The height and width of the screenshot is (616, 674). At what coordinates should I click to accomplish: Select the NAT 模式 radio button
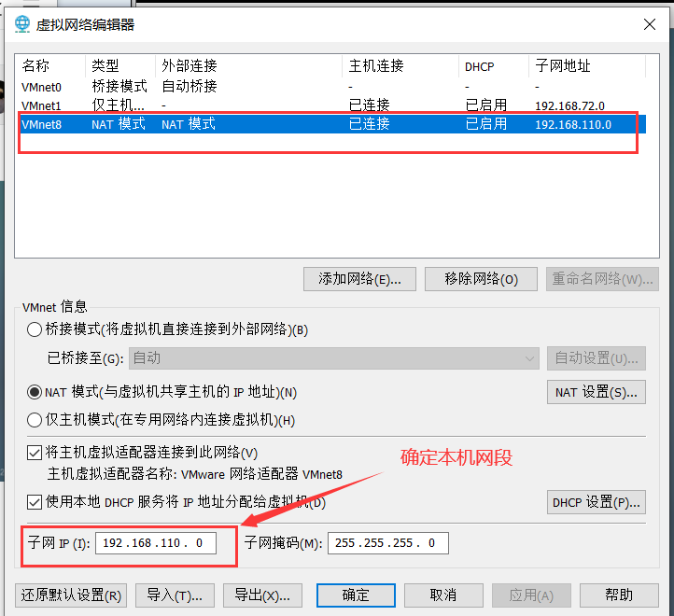point(35,392)
